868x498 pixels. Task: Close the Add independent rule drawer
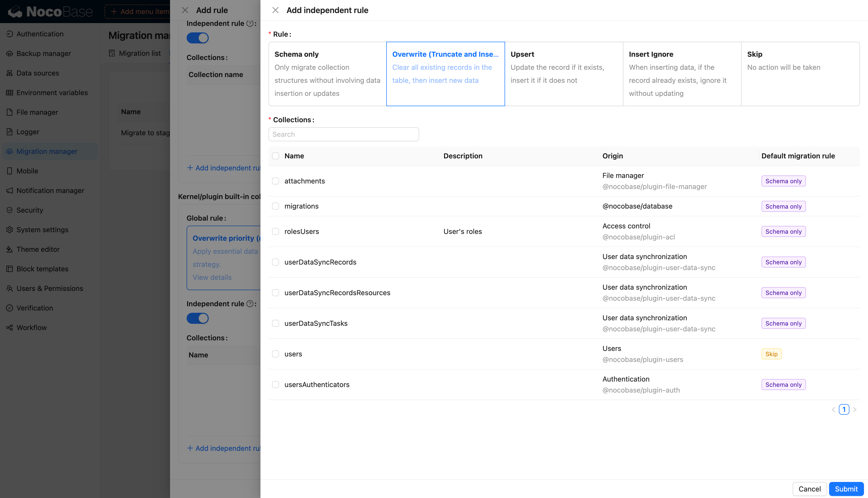pos(276,10)
